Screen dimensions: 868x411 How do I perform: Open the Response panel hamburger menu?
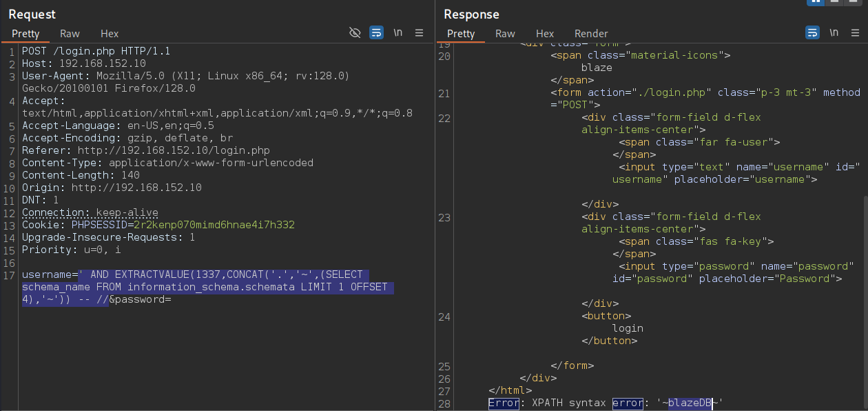[855, 32]
